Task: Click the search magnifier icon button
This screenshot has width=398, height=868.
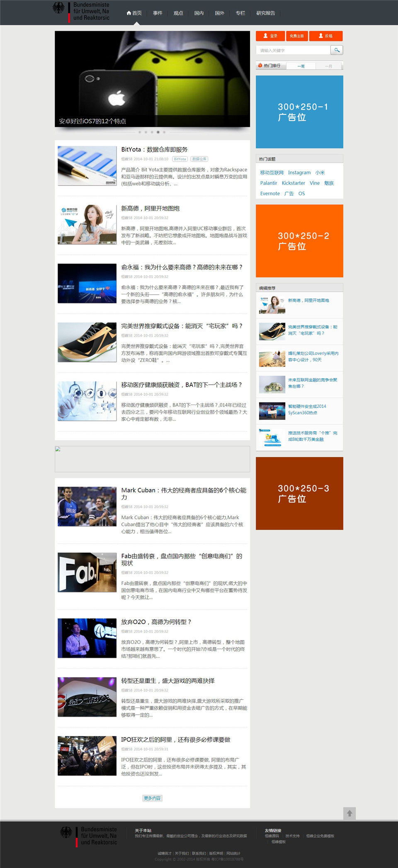Action: [x=337, y=50]
